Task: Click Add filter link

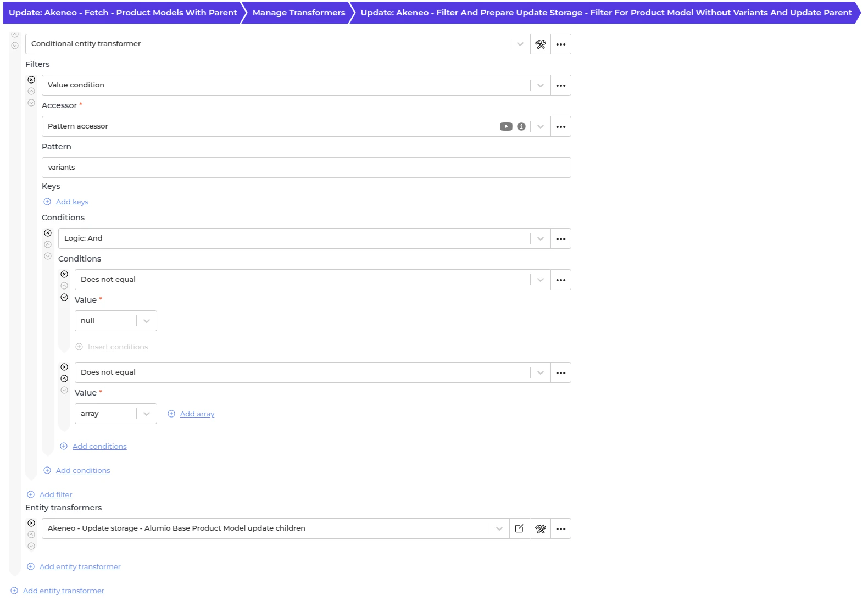Action: click(55, 494)
